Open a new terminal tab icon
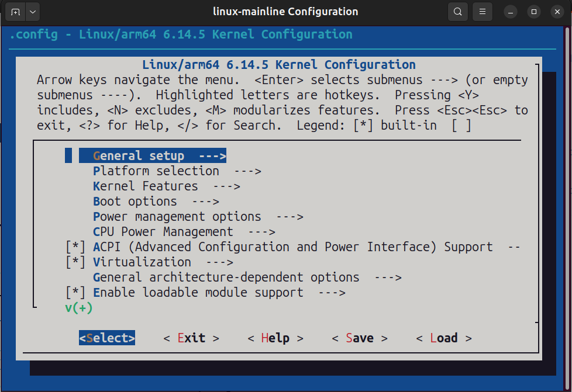This screenshot has height=392, width=572. click(x=15, y=12)
